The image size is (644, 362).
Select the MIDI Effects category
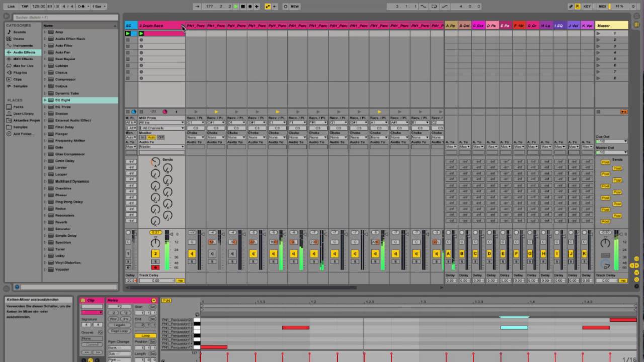point(23,59)
